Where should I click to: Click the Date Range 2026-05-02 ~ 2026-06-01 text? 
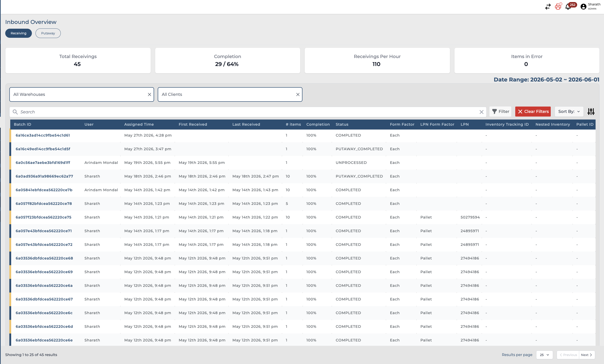click(546, 79)
